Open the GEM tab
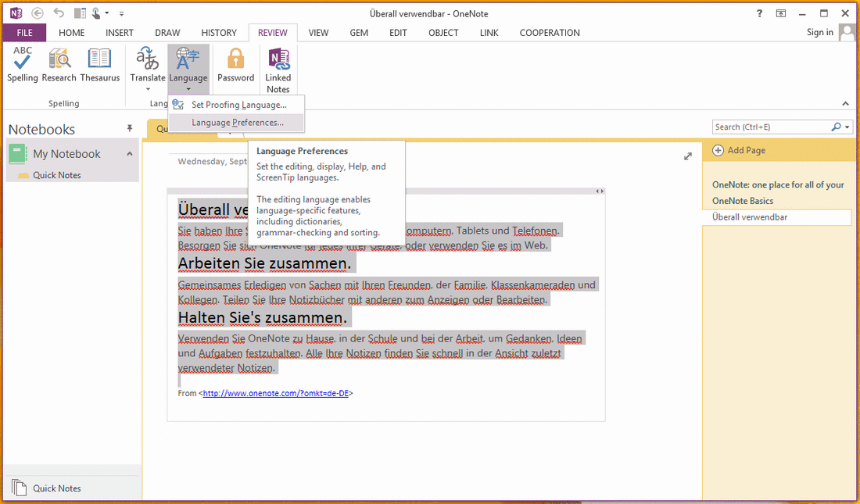Screen dimensions: 860x504 coord(359,33)
